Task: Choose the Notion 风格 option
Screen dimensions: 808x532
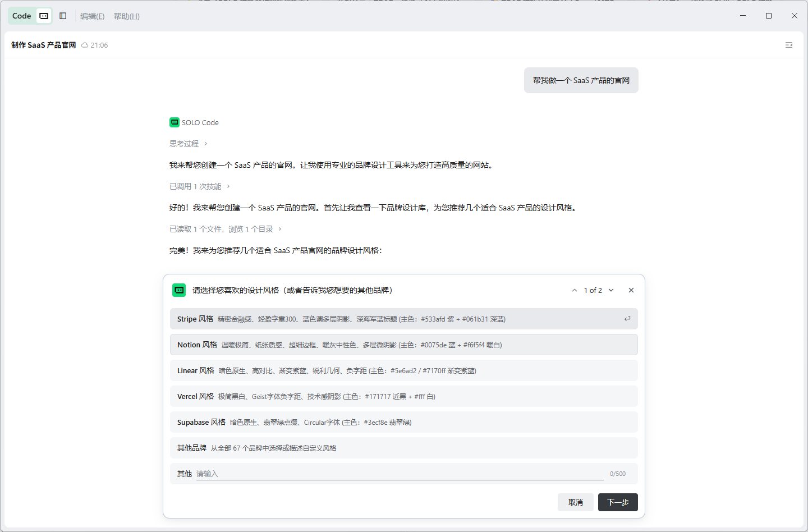Action: pyautogui.click(x=404, y=345)
